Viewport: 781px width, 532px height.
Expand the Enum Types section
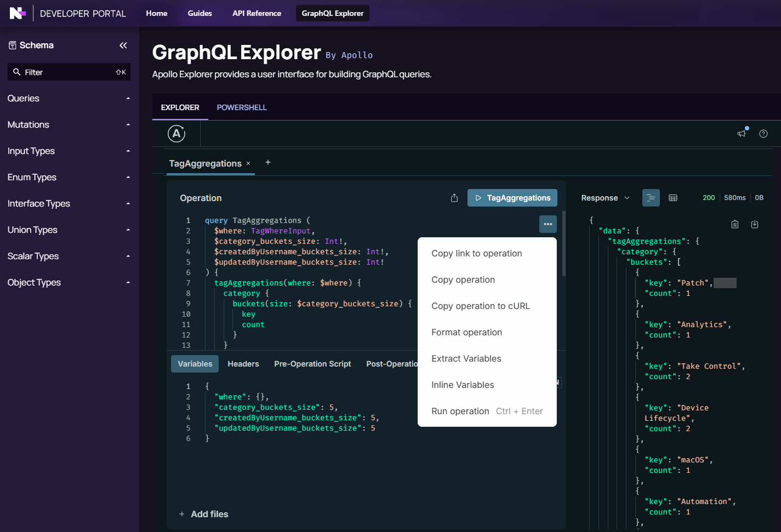tap(69, 178)
